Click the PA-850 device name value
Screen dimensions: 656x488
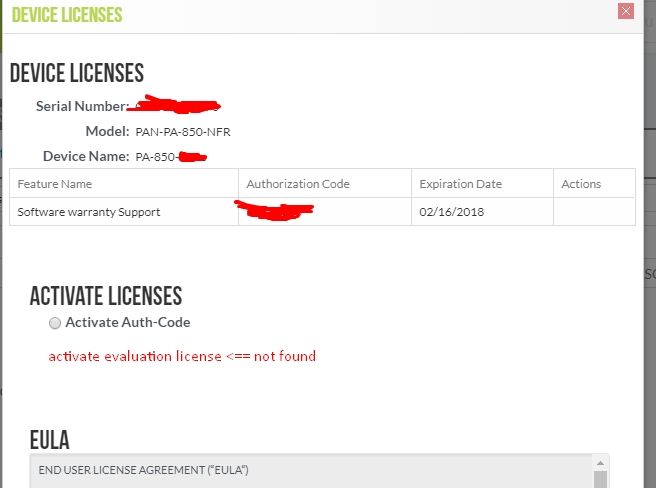[156, 157]
